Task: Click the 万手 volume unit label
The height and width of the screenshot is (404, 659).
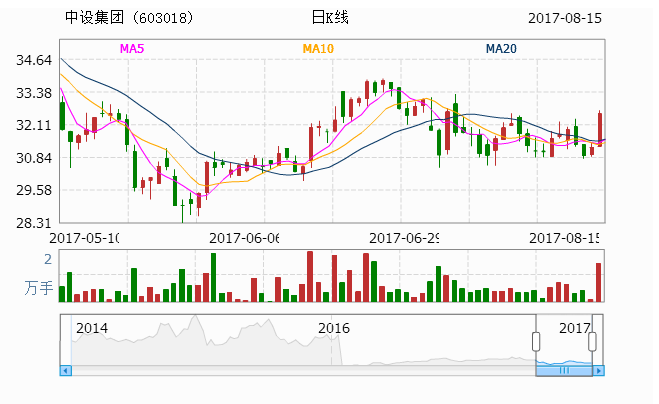Action: pos(39,288)
